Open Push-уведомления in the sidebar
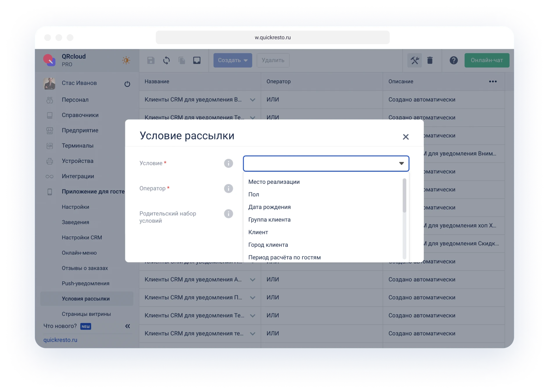The height and width of the screenshot is (392, 549). (x=85, y=283)
